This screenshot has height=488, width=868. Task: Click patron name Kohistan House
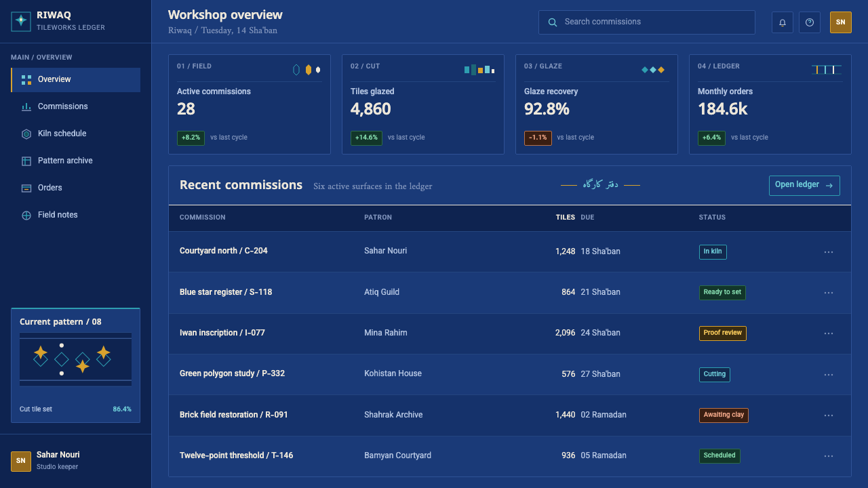click(393, 373)
